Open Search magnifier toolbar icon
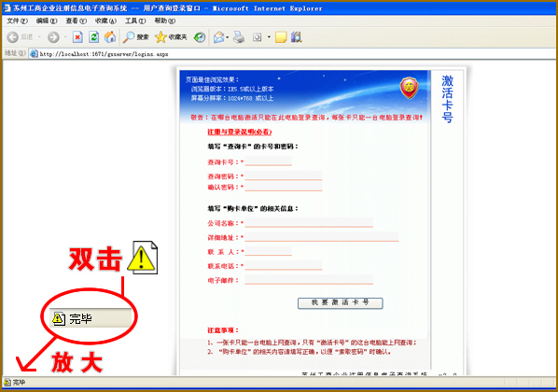Screen dimensions: 558x392 [x=129, y=37]
